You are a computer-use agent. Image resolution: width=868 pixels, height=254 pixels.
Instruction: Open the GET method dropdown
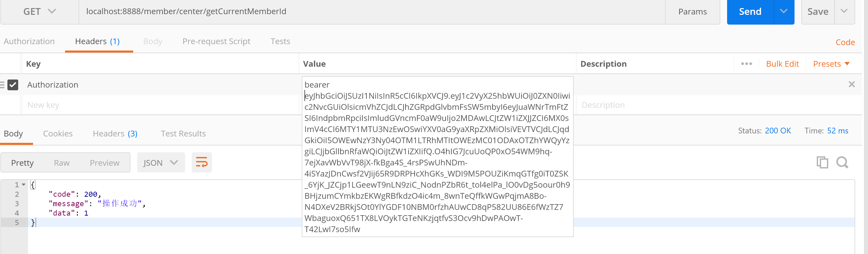(x=39, y=11)
